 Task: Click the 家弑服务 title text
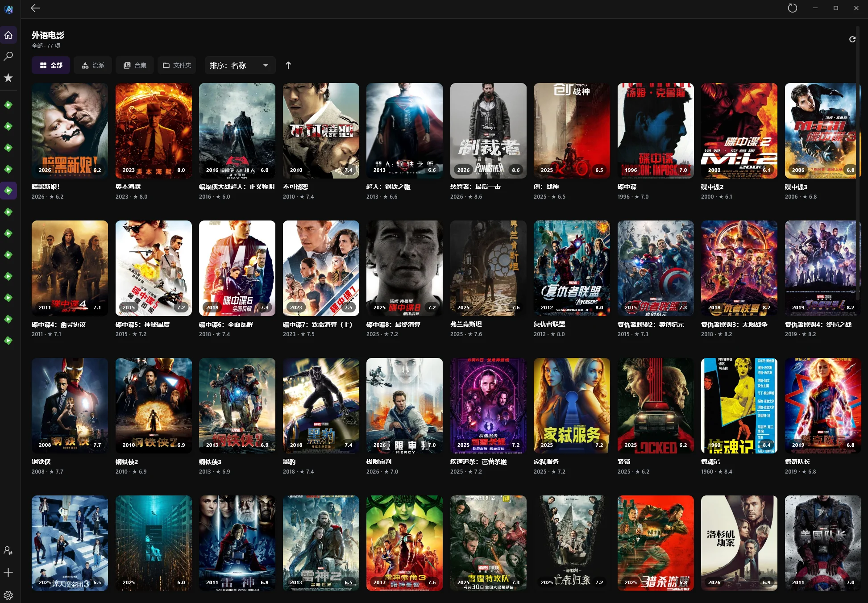pyautogui.click(x=546, y=462)
